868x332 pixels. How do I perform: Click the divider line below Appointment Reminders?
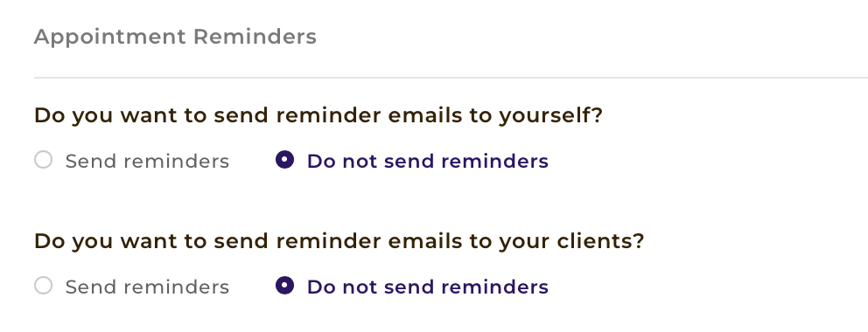[x=451, y=78]
